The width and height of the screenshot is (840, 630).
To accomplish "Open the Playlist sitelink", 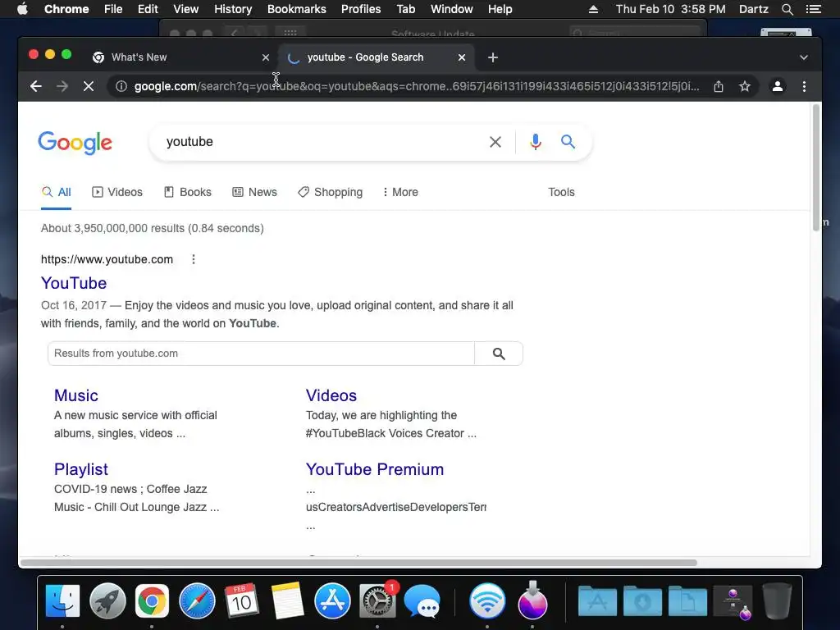I will pos(81,469).
